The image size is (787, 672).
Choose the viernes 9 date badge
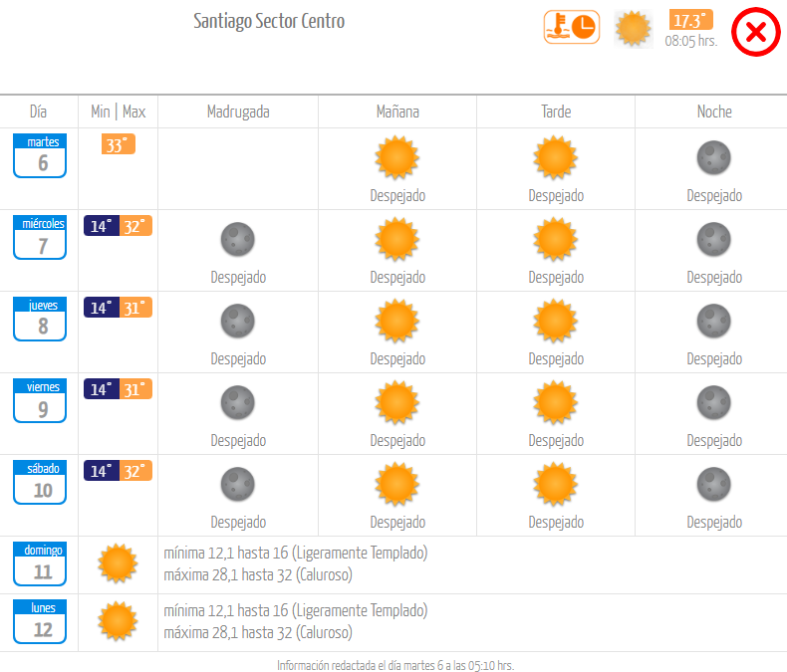(x=40, y=400)
